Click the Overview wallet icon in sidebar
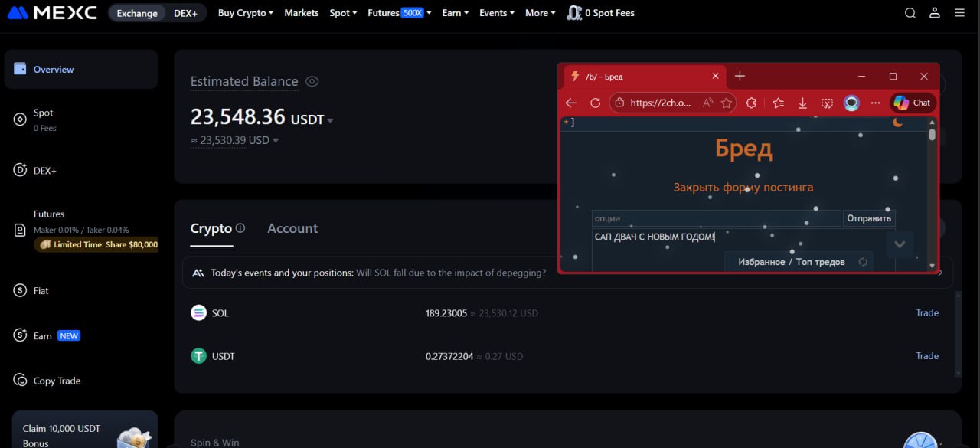The width and height of the screenshot is (980, 448). tap(20, 69)
